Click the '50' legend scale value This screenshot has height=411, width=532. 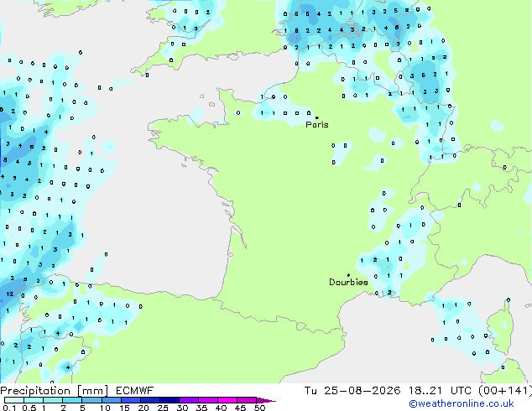click(x=260, y=408)
